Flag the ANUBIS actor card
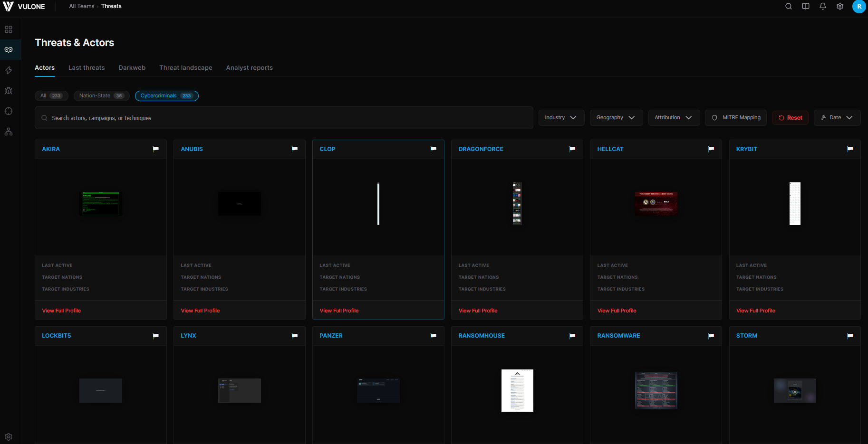Image resolution: width=868 pixels, height=444 pixels. pyautogui.click(x=295, y=149)
